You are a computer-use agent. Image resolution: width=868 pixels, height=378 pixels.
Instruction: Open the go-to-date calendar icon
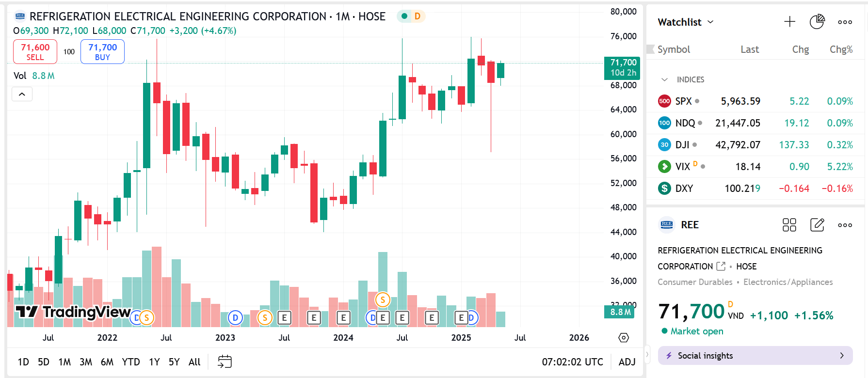pos(225,362)
